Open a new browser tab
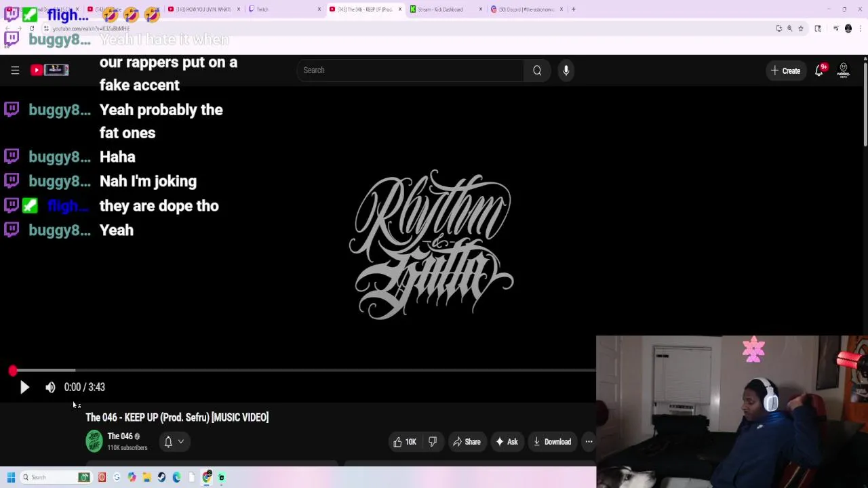This screenshot has height=488, width=868. (573, 9)
